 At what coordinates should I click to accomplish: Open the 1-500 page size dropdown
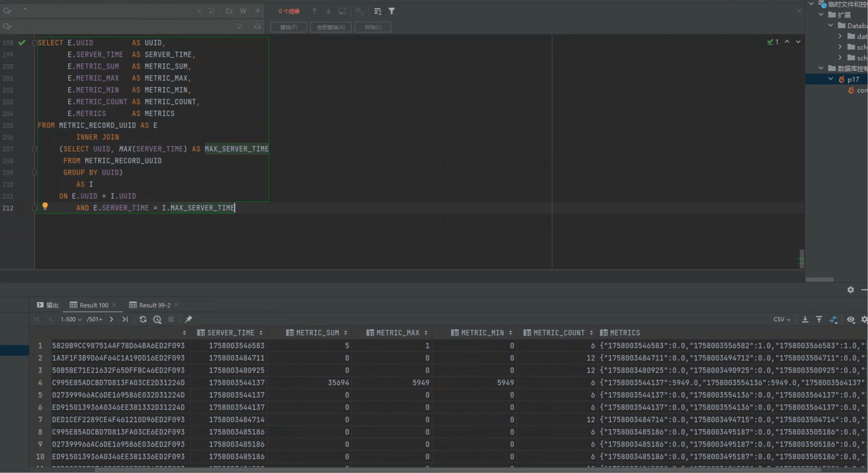click(x=71, y=320)
